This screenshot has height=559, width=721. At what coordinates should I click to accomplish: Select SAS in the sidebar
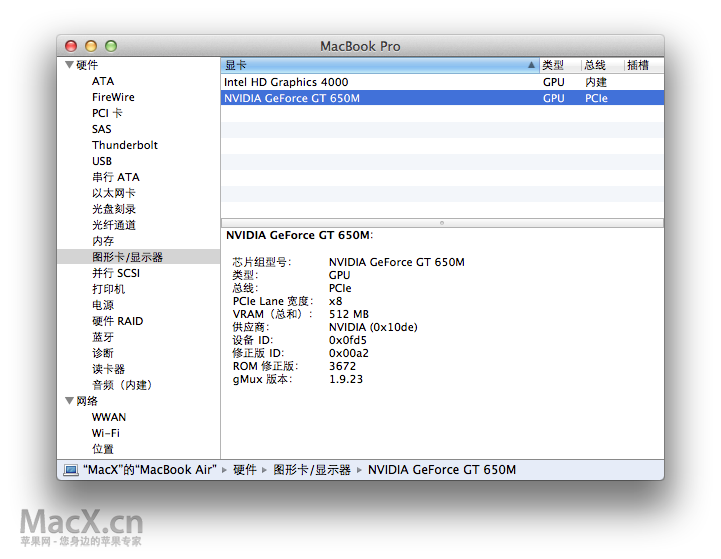[102, 129]
